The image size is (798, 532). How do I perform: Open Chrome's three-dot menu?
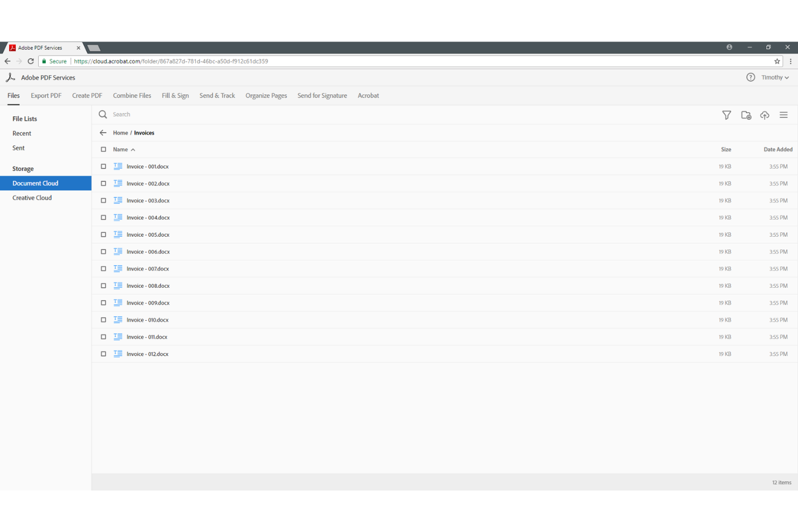tap(790, 61)
